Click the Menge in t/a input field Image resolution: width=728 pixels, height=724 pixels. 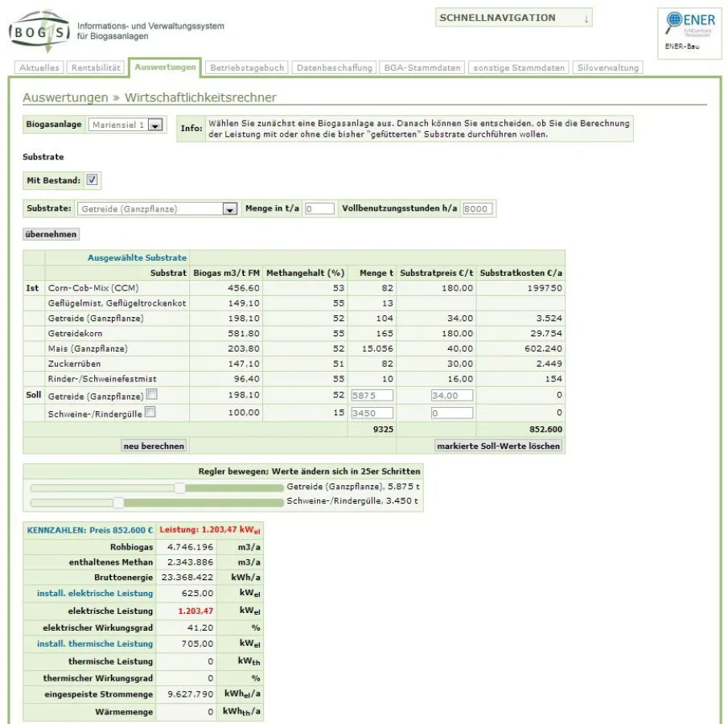click(319, 209)
